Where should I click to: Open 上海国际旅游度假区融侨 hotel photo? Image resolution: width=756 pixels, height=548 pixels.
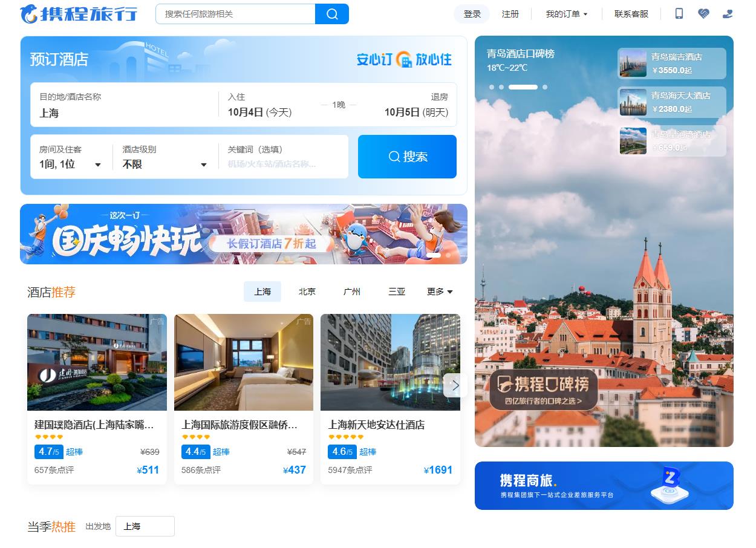coord(244,362)
